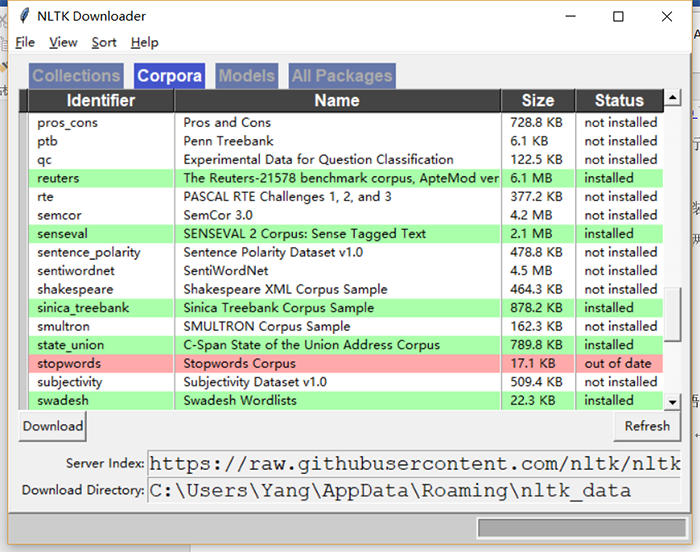This screenshot has height=552, width=700.
Task: Click the scroll up arrow of the table
Action: click(672, 97)
